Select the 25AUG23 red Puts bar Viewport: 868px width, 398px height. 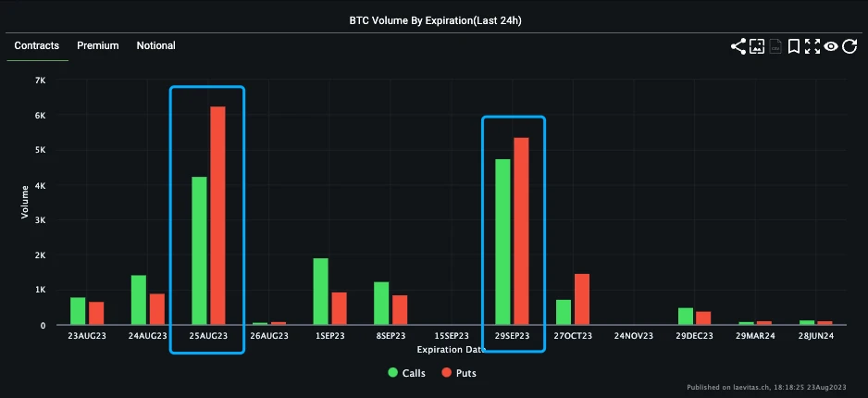coord(217,216)
